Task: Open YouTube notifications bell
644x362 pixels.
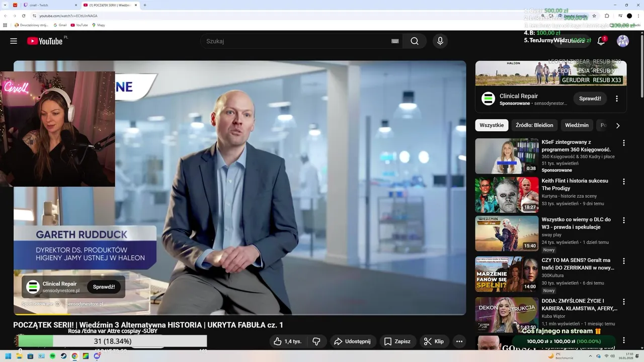Action: [x=601, y=41]
